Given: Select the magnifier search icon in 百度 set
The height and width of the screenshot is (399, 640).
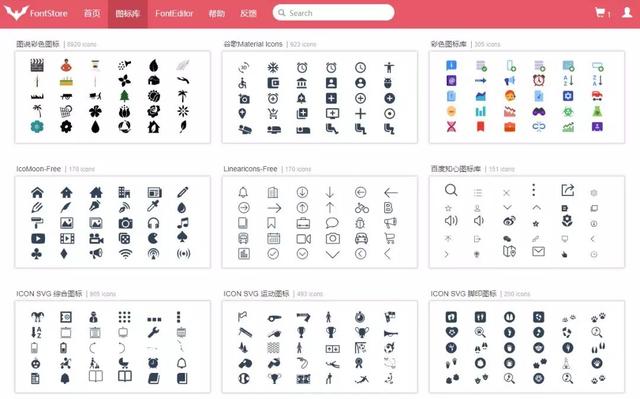Looking at the screenshot, I should point(451,190).
